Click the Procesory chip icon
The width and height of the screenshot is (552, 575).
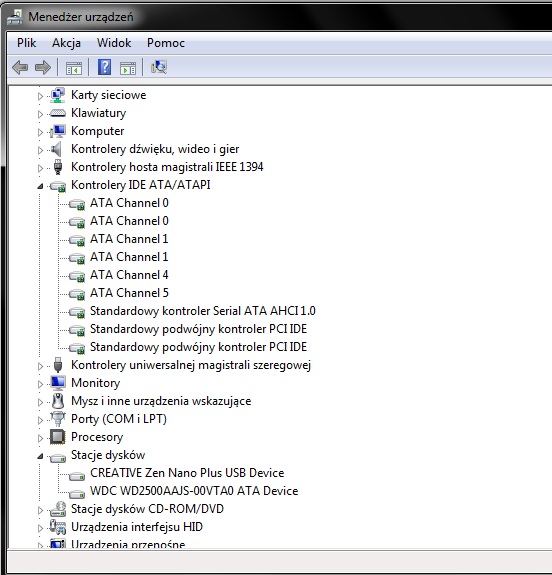(x=58, y=437)
